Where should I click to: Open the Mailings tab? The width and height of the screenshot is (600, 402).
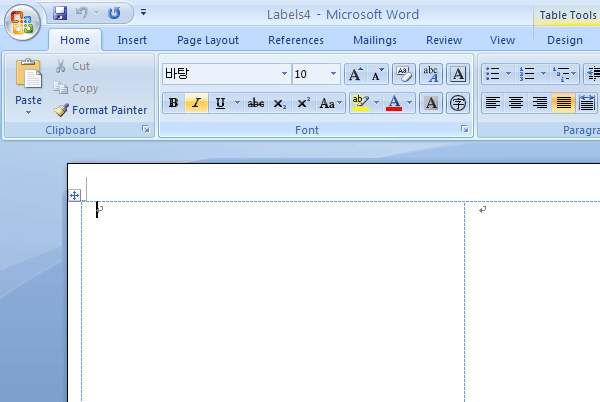coord(375,40)
